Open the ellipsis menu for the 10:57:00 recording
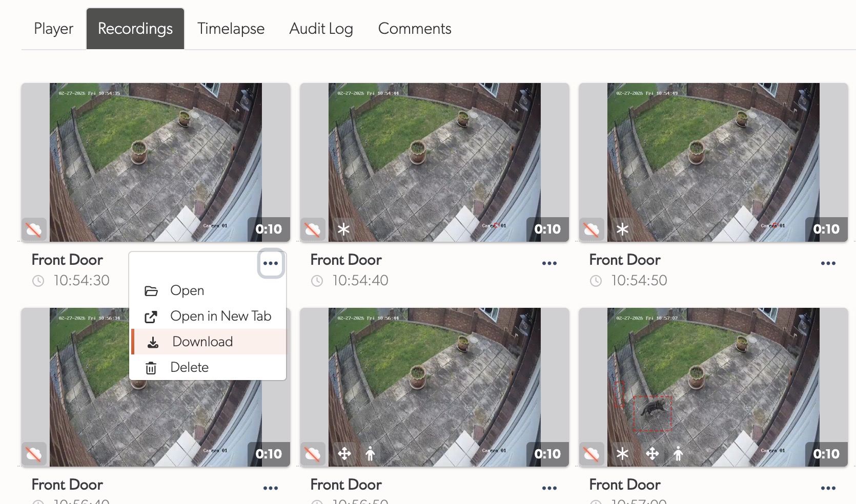Viewport: 856px width, 504px height. pyautogui.click(x=828, y=488)
